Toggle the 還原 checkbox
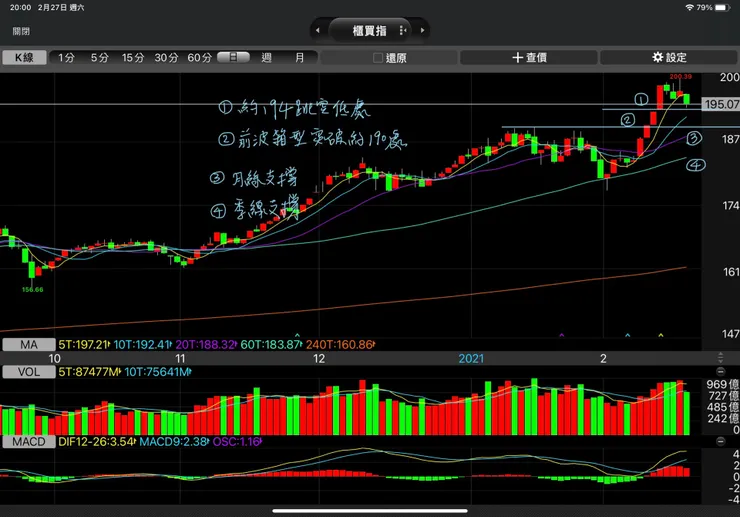 (378, 58)
